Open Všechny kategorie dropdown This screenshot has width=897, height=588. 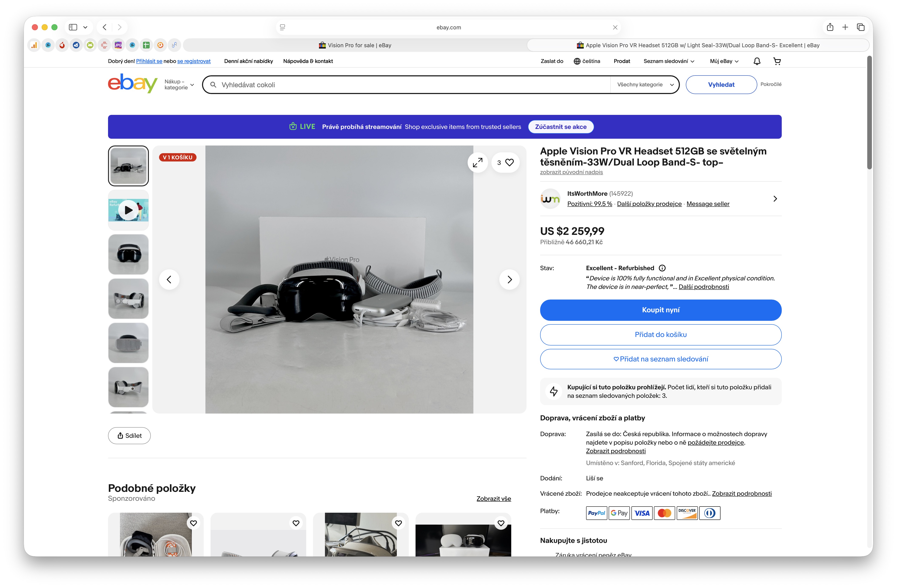pyautogui.click(x=645, y=84)
